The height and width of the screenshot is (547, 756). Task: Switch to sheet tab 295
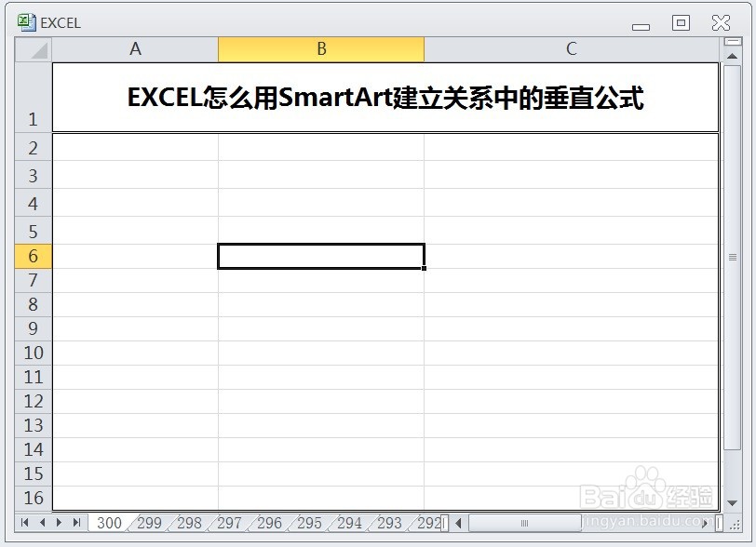(309, 523)
